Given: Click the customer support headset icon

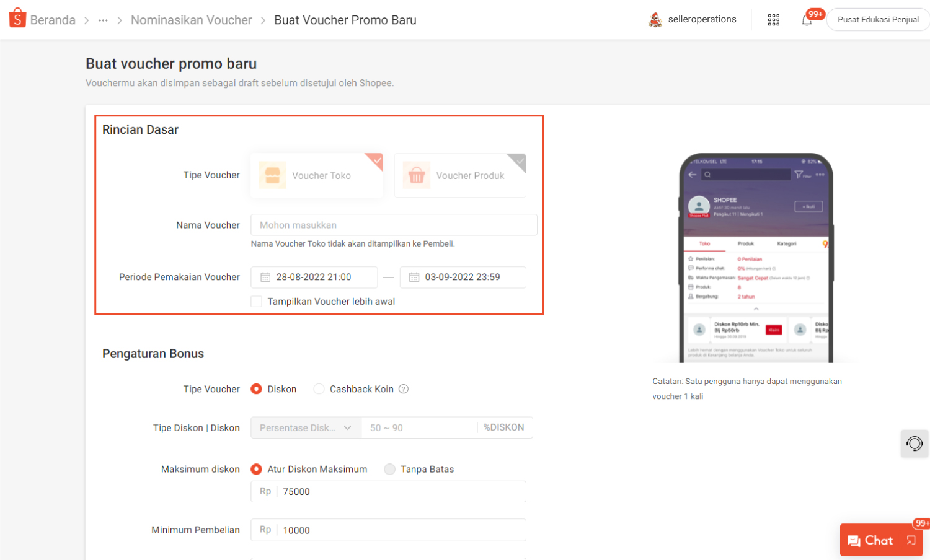Looking at the screenshot, I should (x=914, y=444).
